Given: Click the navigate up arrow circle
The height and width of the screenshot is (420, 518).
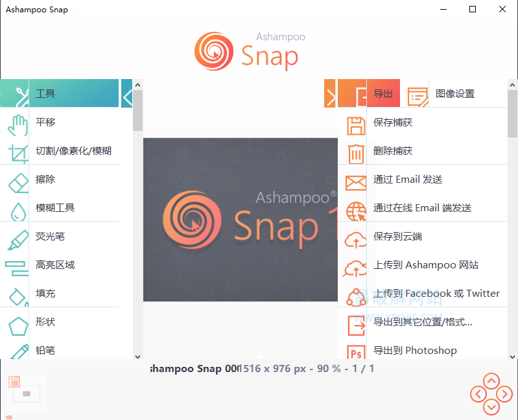Looking at the screenshot, I should [491, 381].
